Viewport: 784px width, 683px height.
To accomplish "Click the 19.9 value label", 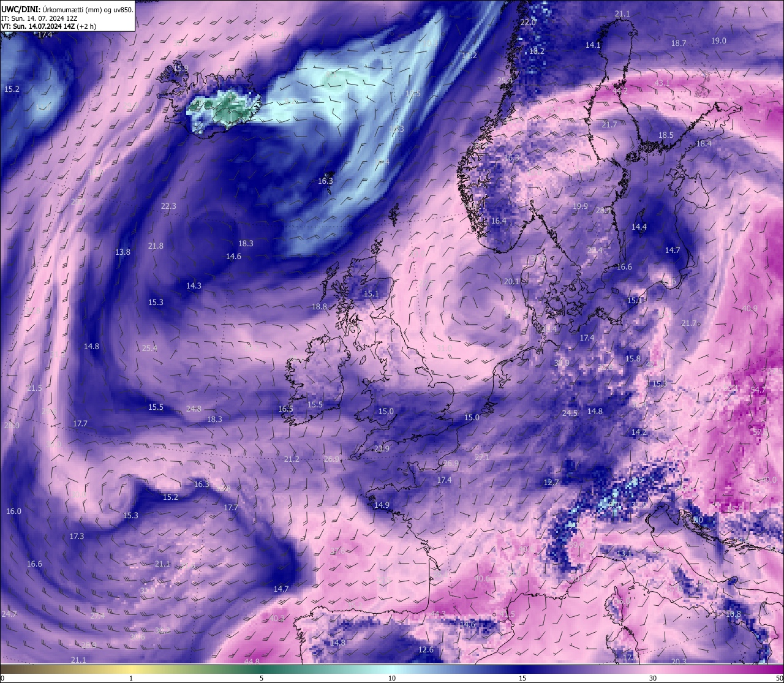I will 580,207.
